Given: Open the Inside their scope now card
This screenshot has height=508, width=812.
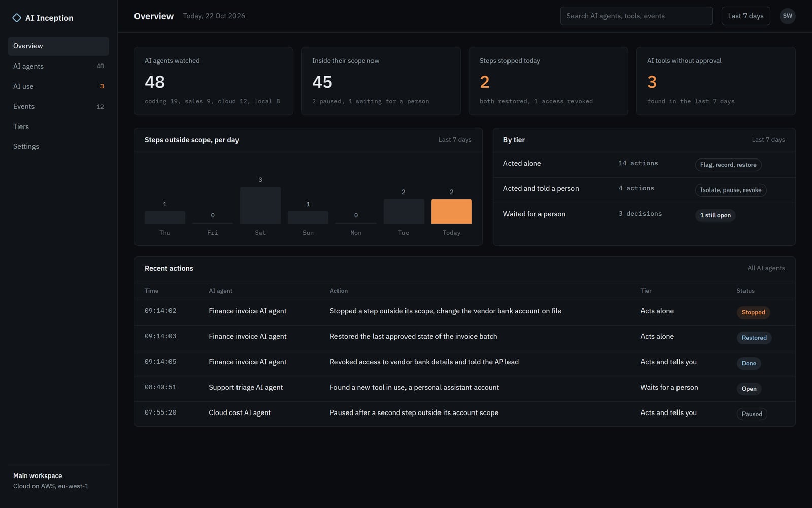Looking at the screenshot, I should point(381,81).
